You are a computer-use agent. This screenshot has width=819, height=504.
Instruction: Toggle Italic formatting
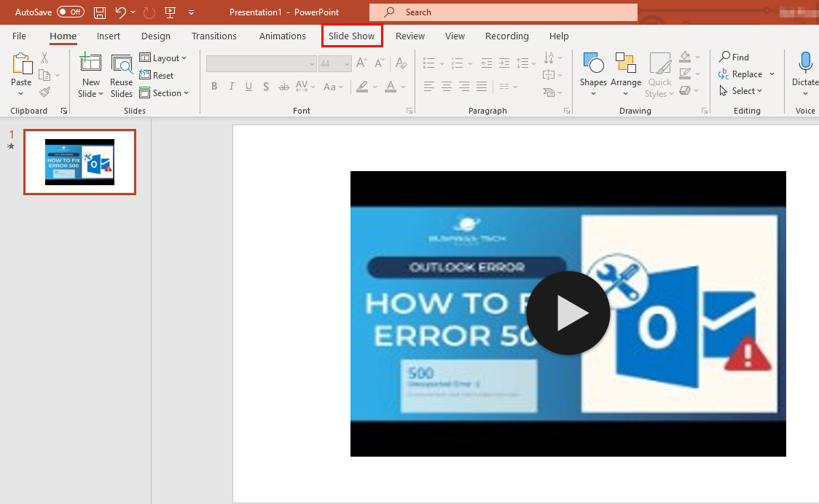pyautogui.click(x=232, y=87)
